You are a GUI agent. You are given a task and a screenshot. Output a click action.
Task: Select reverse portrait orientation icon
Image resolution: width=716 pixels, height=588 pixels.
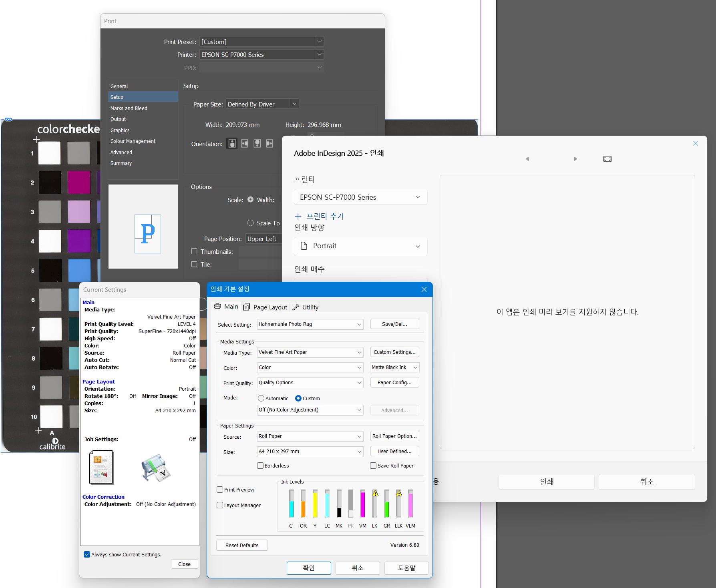pyautogui.click(x=257, y=143)
